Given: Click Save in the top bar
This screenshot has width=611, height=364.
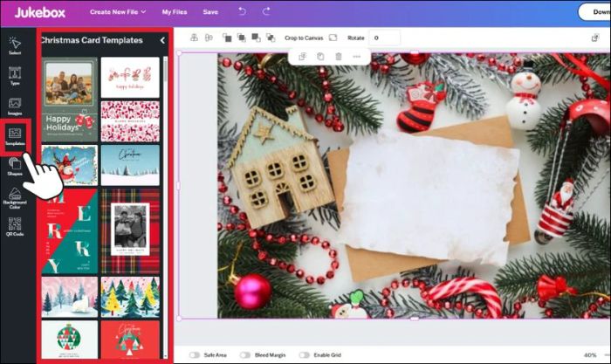Looking at the screenshot, I should tap(210, 11).
